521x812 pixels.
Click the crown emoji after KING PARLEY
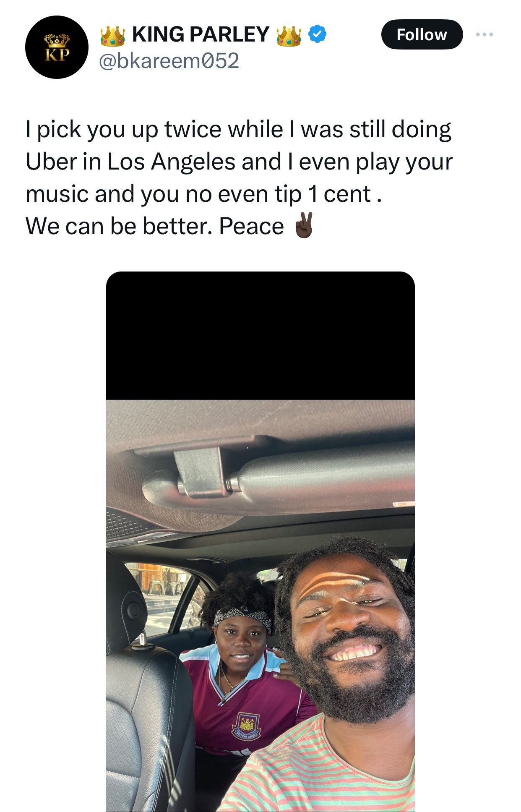click(289, 35)
